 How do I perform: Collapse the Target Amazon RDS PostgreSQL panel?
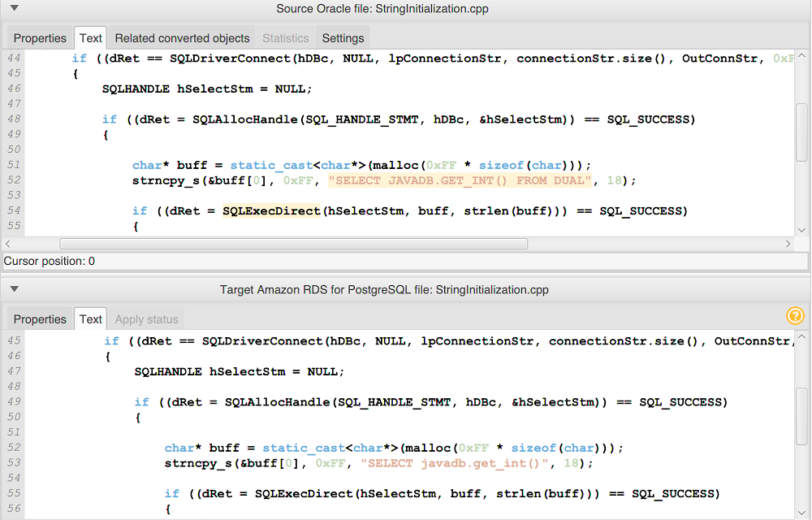pyautogui.click(x=14, y=289)
